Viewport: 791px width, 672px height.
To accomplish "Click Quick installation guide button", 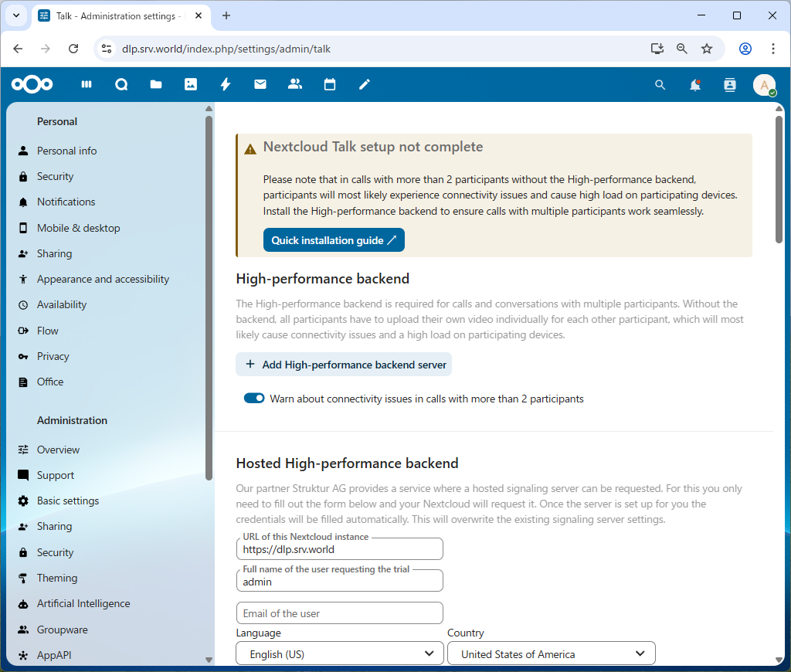I will (334, 240).
